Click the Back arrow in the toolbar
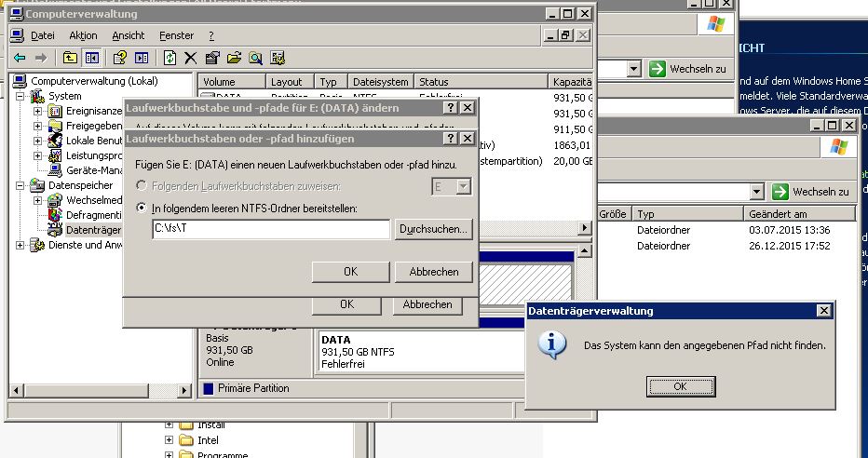This screenshot has width=868, height=458. [x=17, y=58]
